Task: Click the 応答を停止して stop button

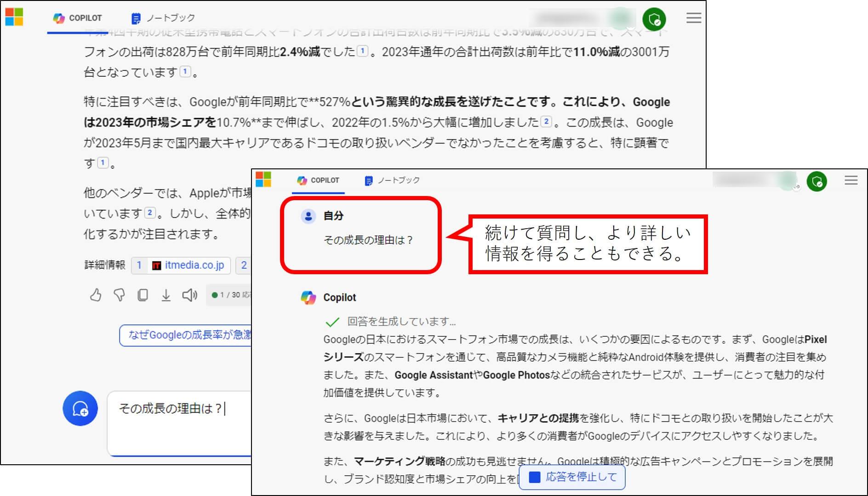Action: pyautogui.click(x=572, y=477)
